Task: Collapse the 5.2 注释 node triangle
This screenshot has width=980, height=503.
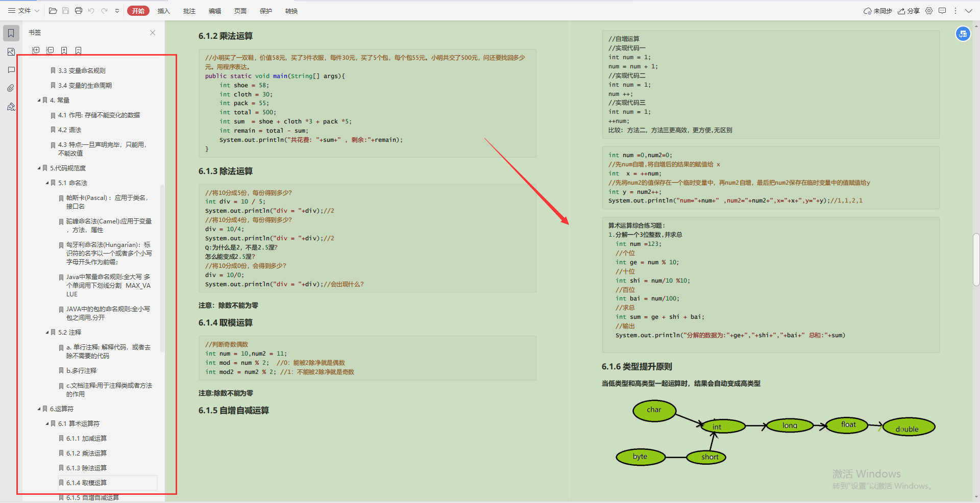Action: coord(47,333)
